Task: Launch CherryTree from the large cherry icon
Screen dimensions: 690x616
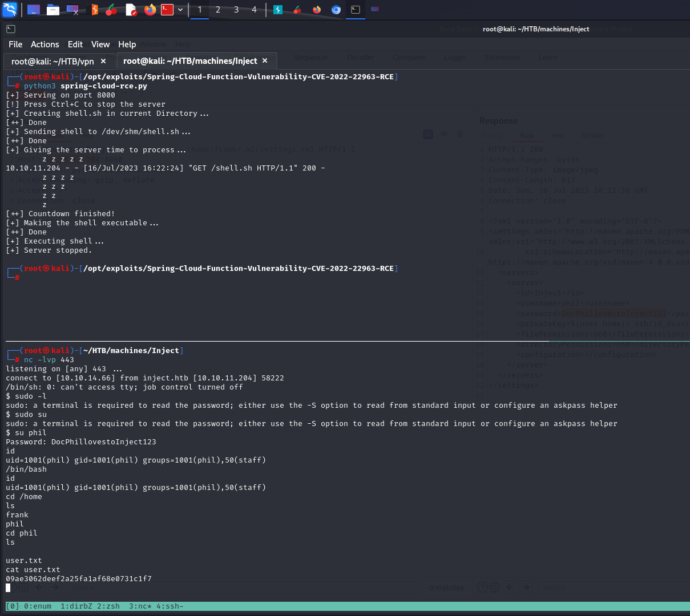Action: 111,10
